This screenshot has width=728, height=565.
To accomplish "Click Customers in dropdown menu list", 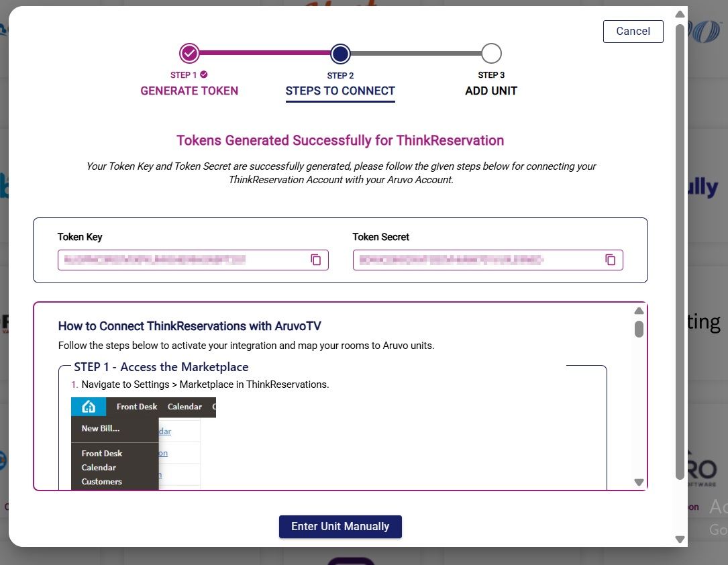I will [x=102, y=482].
